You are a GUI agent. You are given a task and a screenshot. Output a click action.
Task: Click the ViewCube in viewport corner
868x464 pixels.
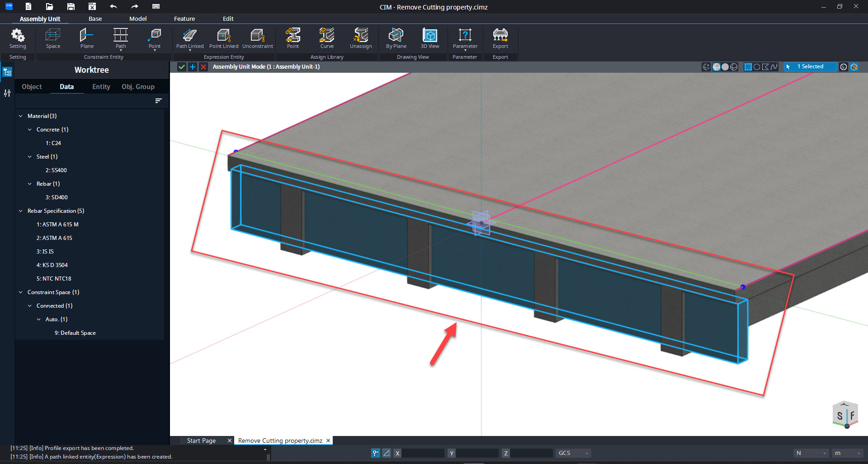845,414
